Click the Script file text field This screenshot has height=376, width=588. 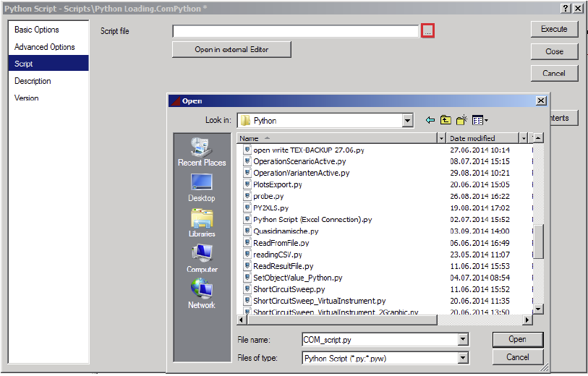coord(296,31)
